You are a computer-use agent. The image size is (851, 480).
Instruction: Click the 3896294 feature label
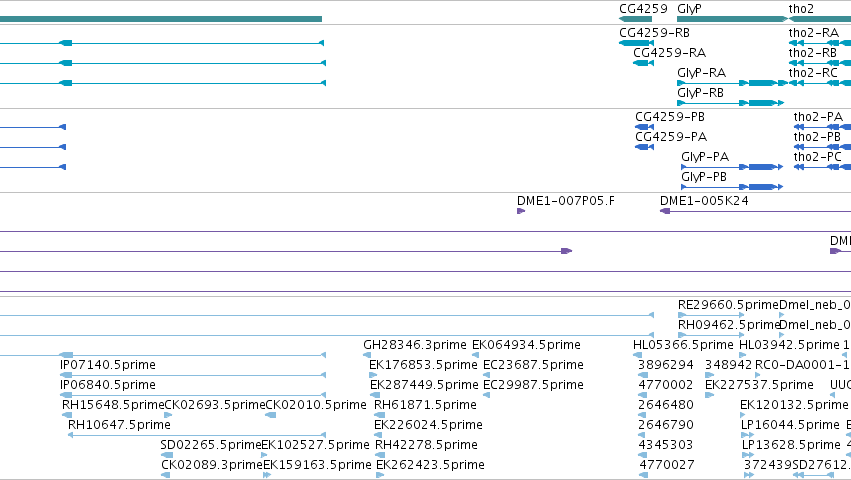click(666, 365)
